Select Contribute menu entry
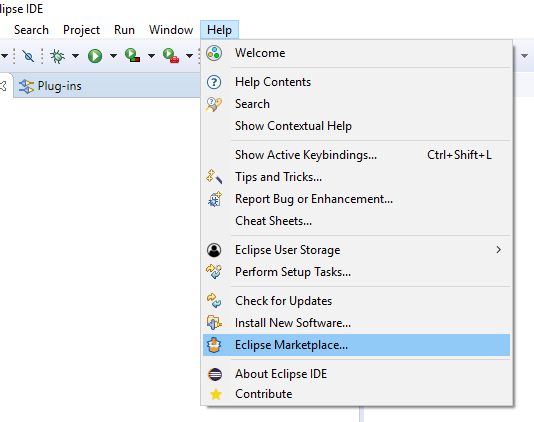The width and height of the screenshot is (534, 422). pyautogui.click(x=356, y=394)
